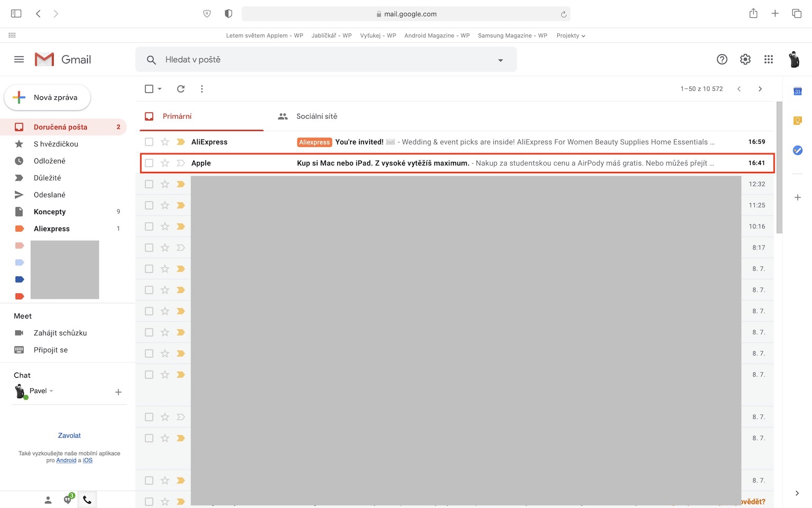Open Google Keep side panel icon

(x=798, y=121)
